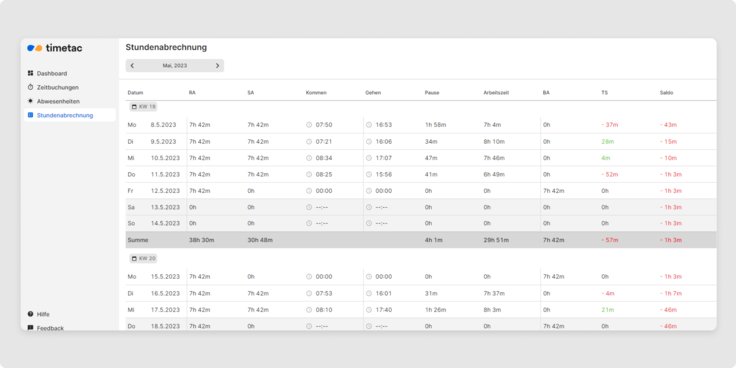Select date 17.5.2023 in the table

tap(165, 310)
